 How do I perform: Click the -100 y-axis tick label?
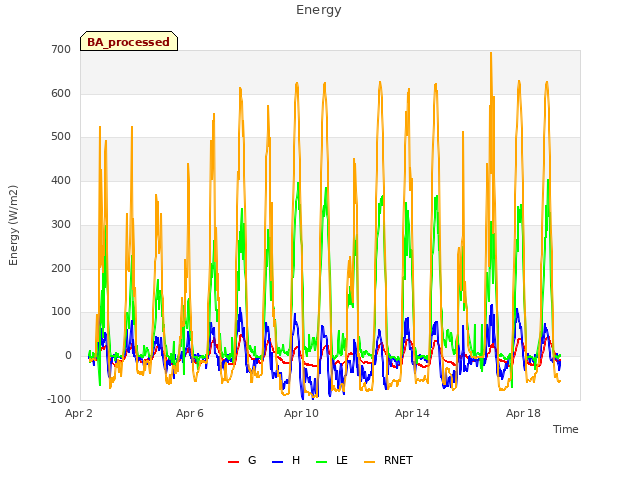[x=59, y=399]
